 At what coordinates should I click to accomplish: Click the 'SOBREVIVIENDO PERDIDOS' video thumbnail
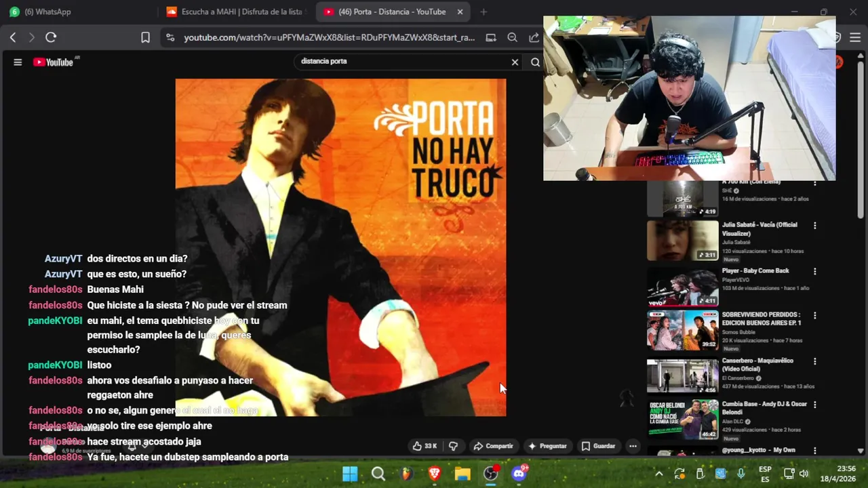tap(682, 331)
